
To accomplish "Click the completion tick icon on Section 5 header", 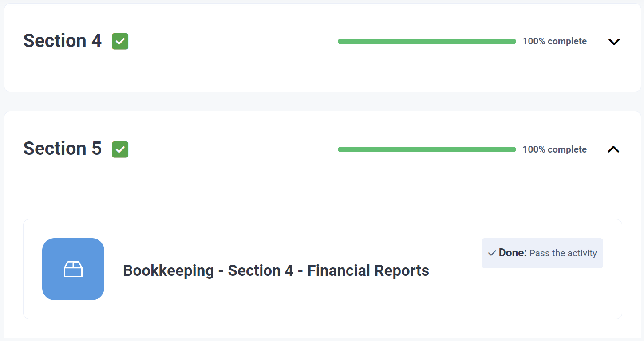I will click(x=120, y=149).
